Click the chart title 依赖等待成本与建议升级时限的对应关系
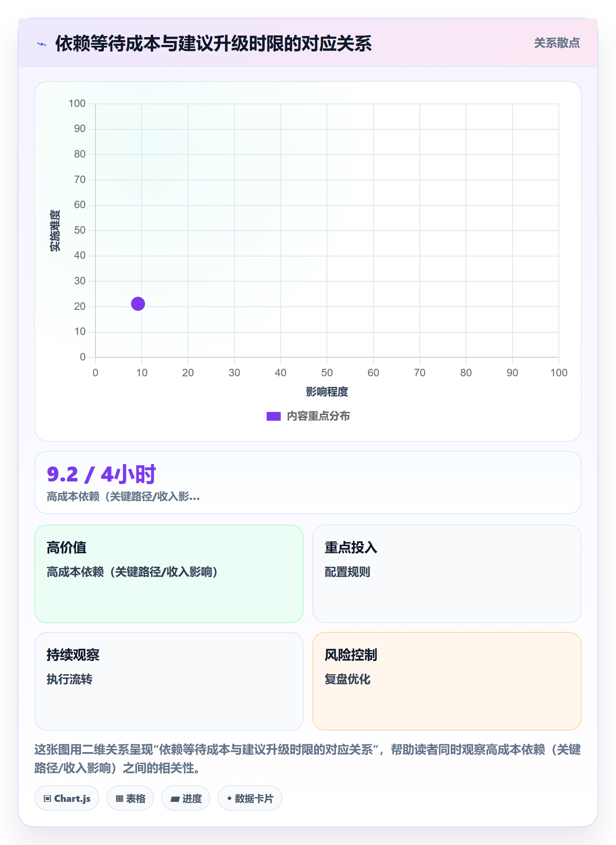The width and height of the screenshot is (616, 845). tap(213, 44)
